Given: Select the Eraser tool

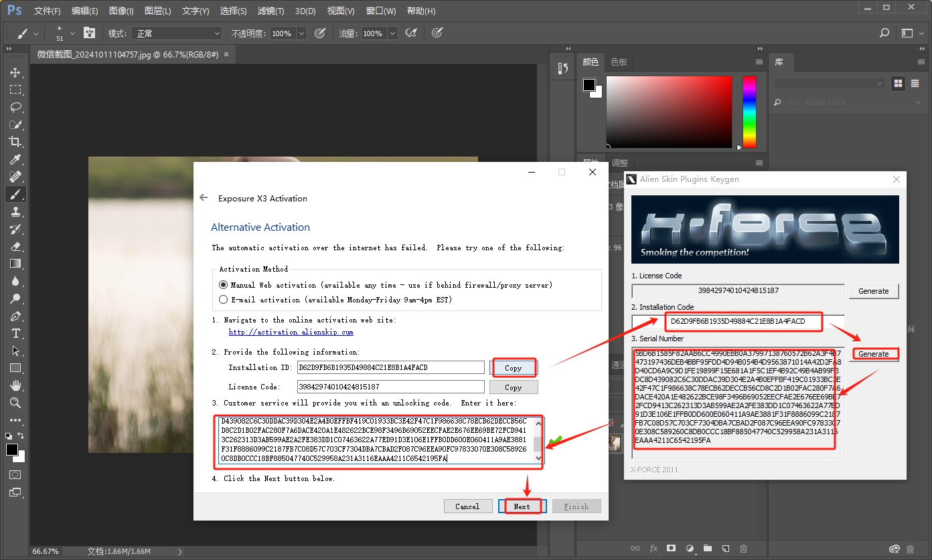Looking at the screenshot, I should (15, 246).
